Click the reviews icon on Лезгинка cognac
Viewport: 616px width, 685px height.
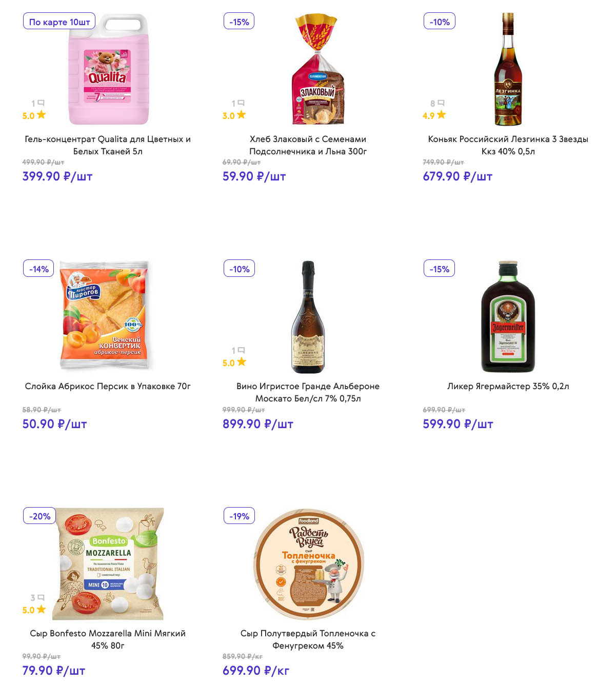point(441,103)
